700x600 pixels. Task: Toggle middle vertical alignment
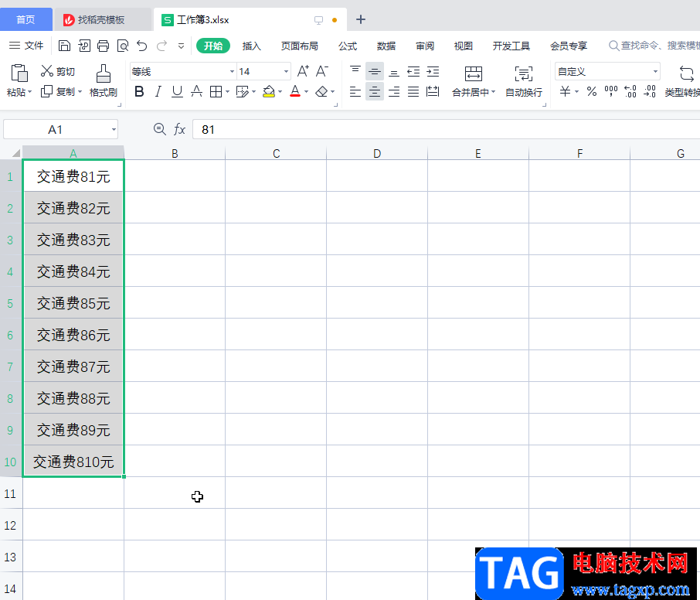(x=375, y=71)
